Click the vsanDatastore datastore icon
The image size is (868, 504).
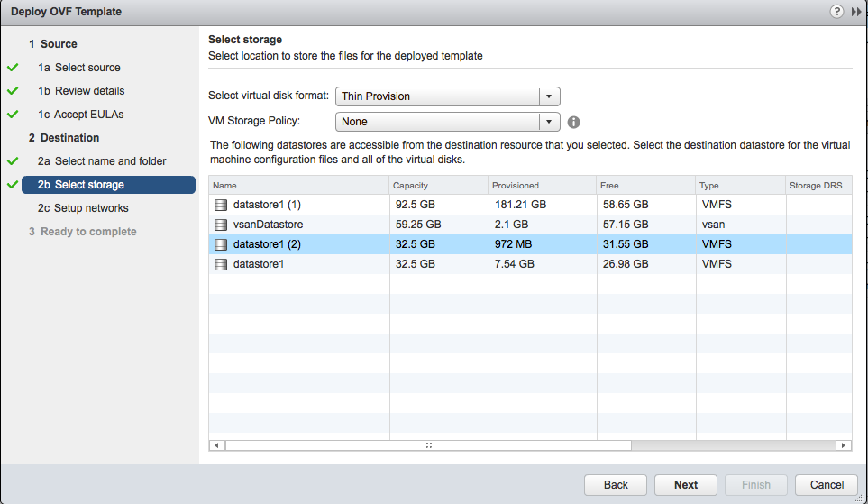[221, 225]
